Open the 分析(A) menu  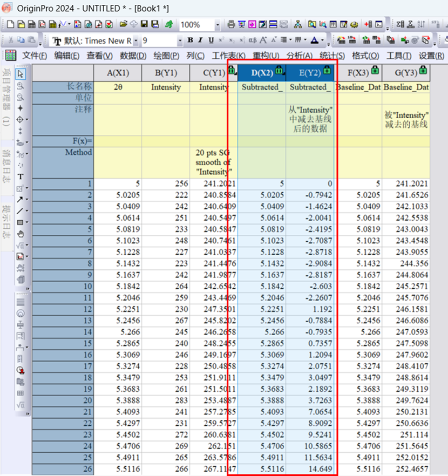[x=300, y=56]
